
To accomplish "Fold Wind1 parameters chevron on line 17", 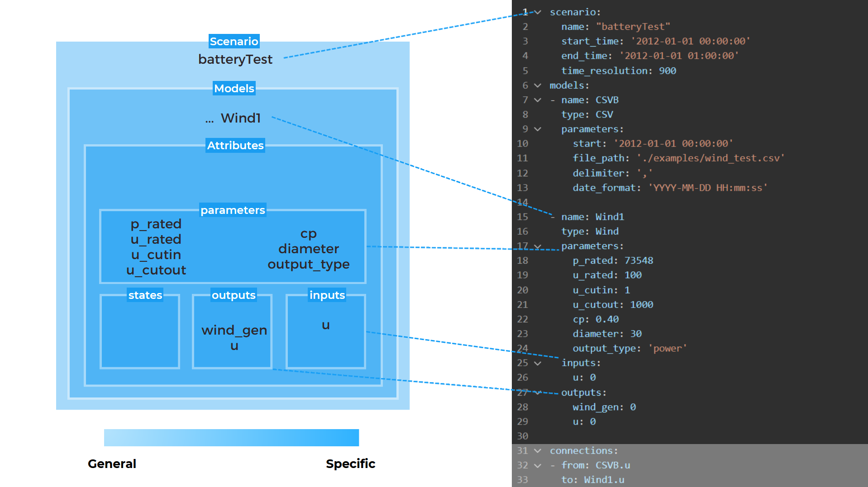I will (538, 246).
